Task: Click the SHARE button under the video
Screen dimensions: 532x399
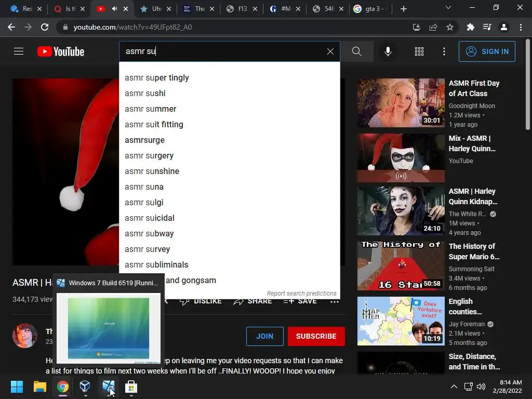Action: coord(253,301)
